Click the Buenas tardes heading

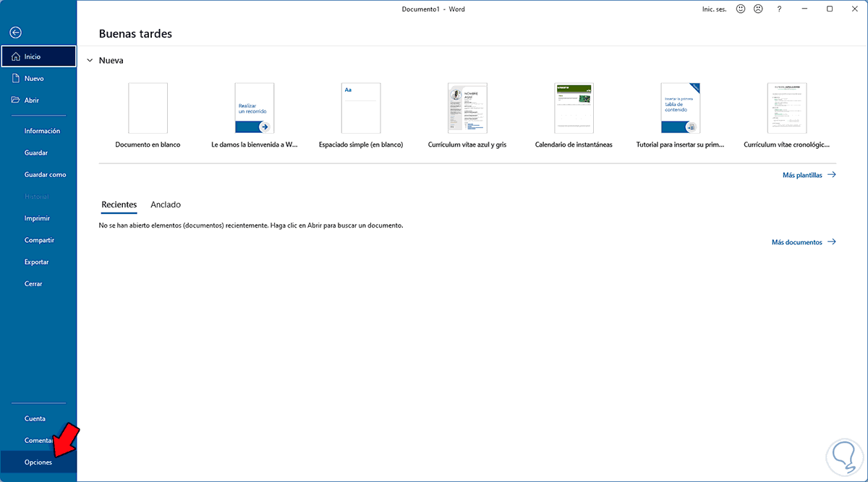[x=135, y=34]
